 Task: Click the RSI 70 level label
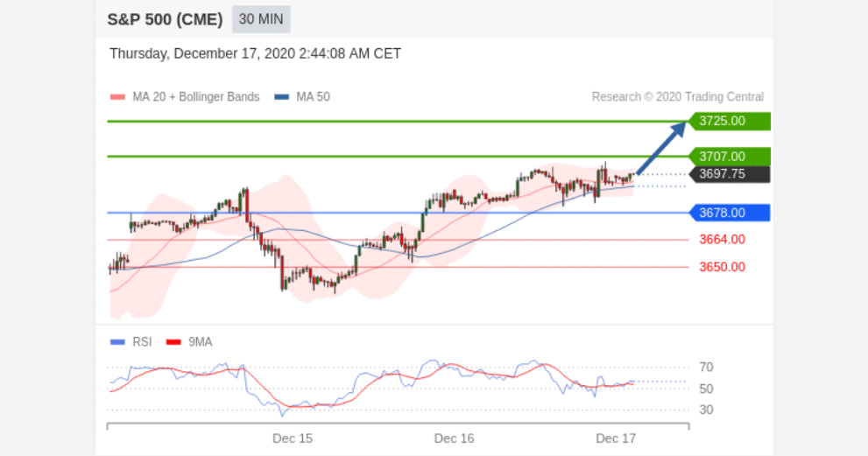tap(706, 367)
